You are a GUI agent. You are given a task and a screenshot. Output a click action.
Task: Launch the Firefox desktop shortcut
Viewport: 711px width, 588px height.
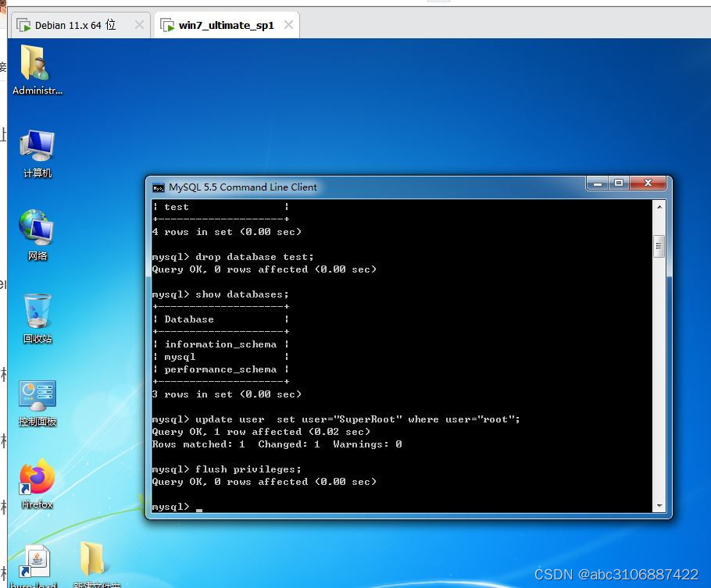point(38,483)
